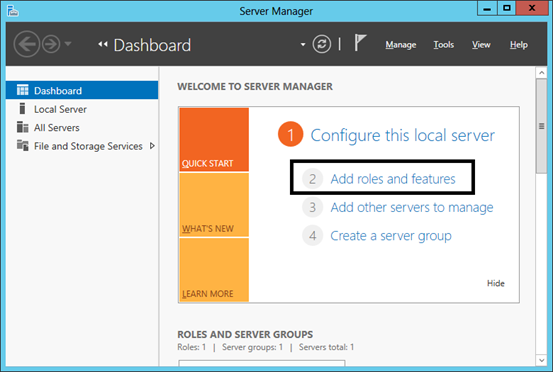Viewport: 553px width, 372px height.
Task: Click the Local Server icon
Action: [22, 109]
